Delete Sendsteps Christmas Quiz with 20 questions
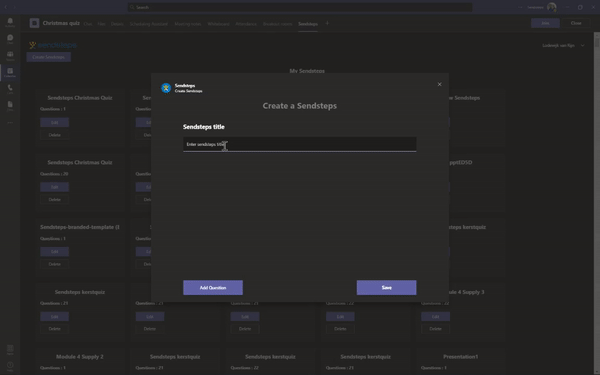 point(55,199)
